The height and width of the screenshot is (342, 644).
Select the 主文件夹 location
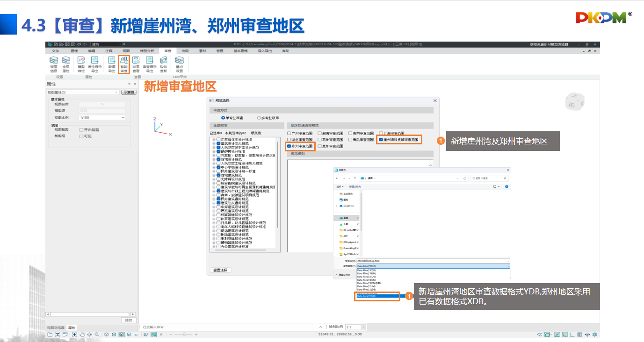pos(346,193)
